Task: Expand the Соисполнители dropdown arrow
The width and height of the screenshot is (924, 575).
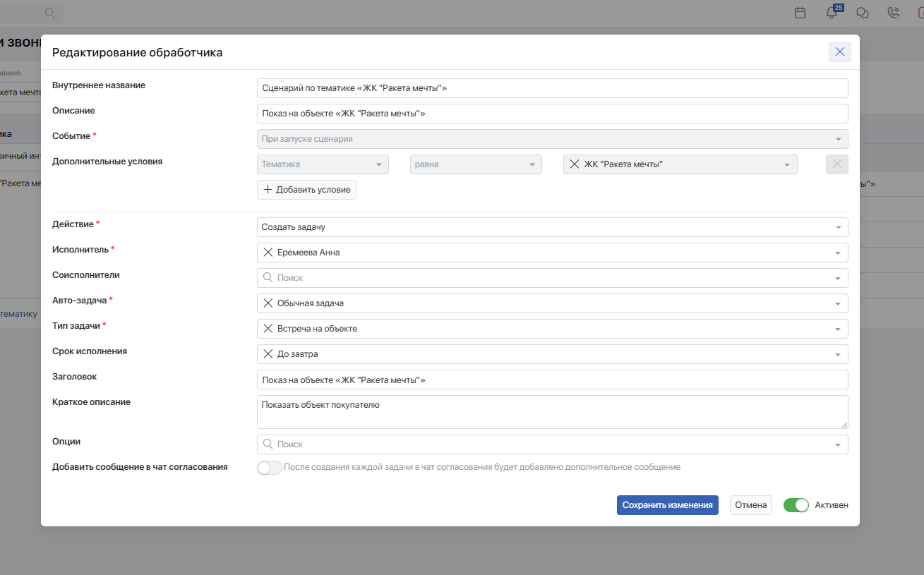Action: coord(837,278)
